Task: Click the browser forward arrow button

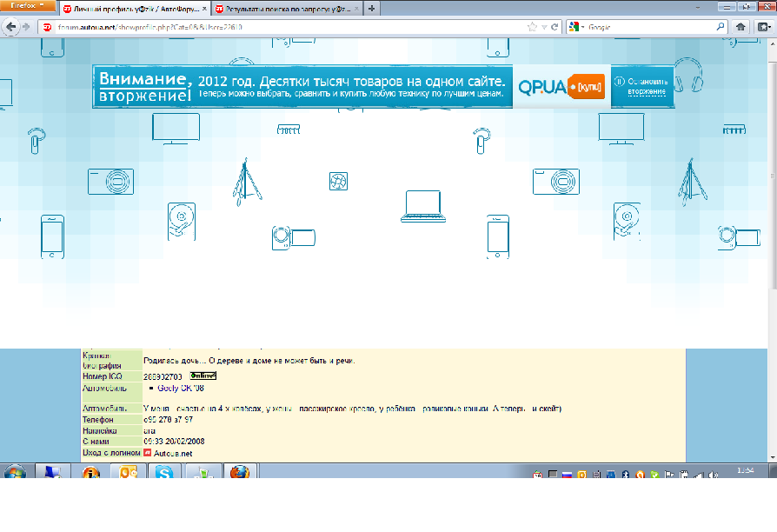Action: pos(26,27)
